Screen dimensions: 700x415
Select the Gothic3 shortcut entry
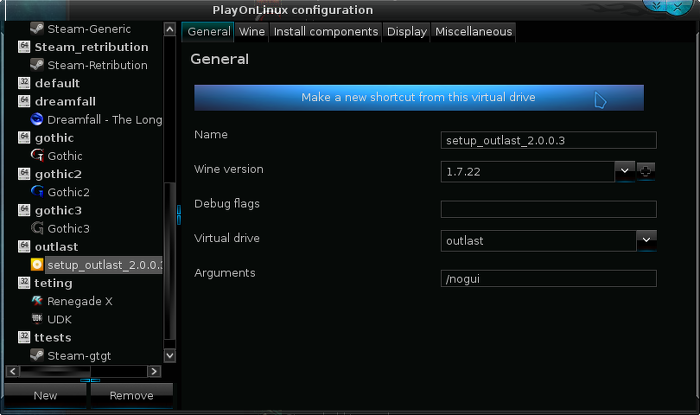tap(68, 228)
